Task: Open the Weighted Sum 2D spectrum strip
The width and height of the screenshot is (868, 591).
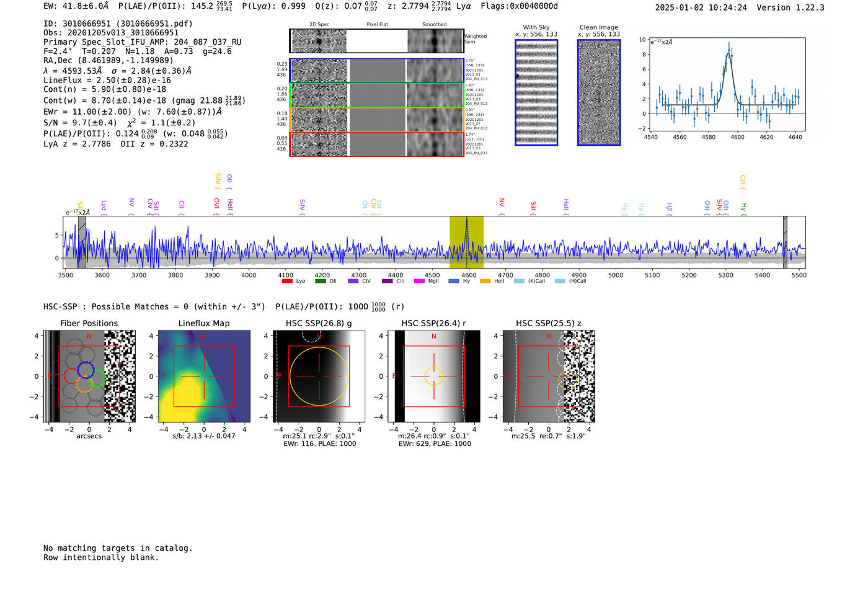Action: tap(376, 41)
